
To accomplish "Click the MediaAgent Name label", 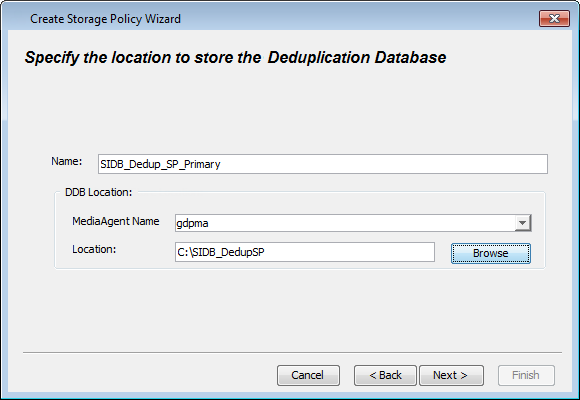I will pos(116,221).
